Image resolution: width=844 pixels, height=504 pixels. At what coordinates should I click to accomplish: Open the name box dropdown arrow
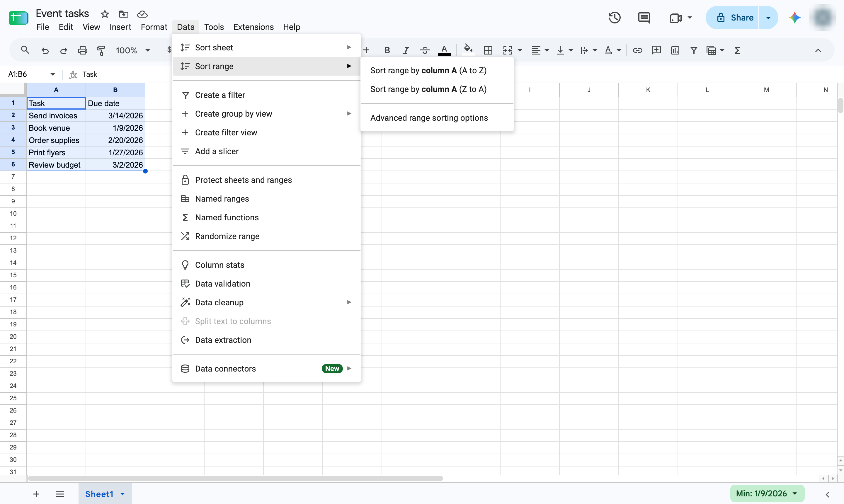click(x=52, y=74)
